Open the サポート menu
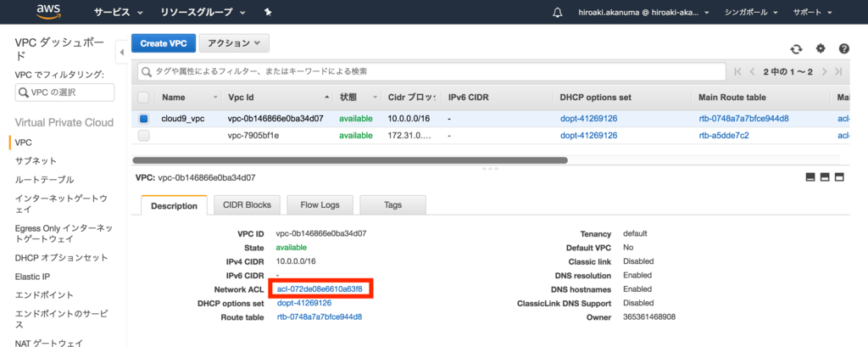 click(813, 12)
